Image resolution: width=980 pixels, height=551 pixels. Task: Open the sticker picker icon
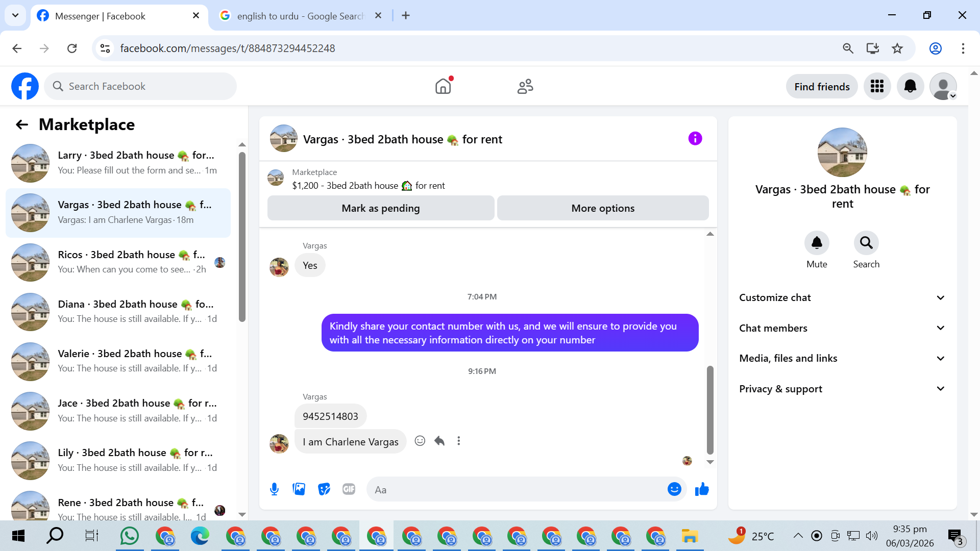point(324,489)
